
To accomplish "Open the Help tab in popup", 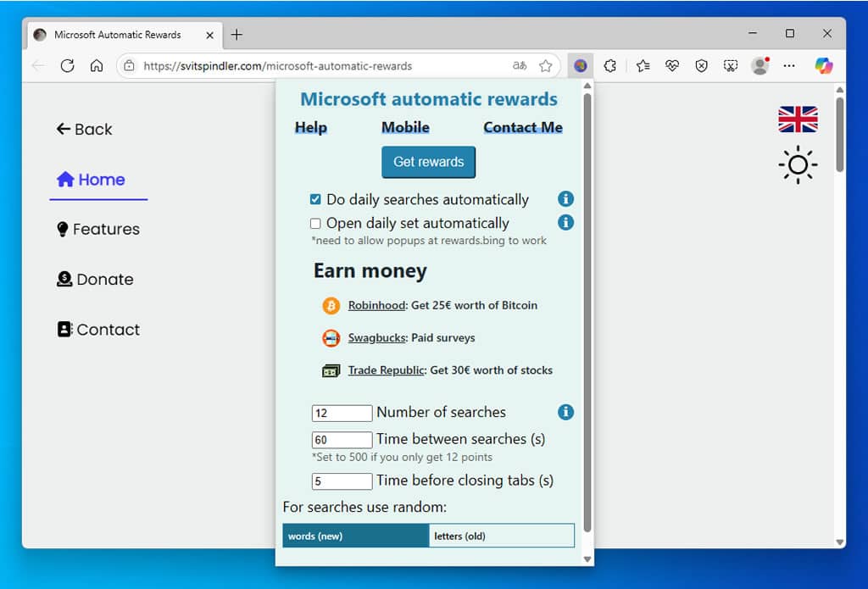I will [311, 128].
